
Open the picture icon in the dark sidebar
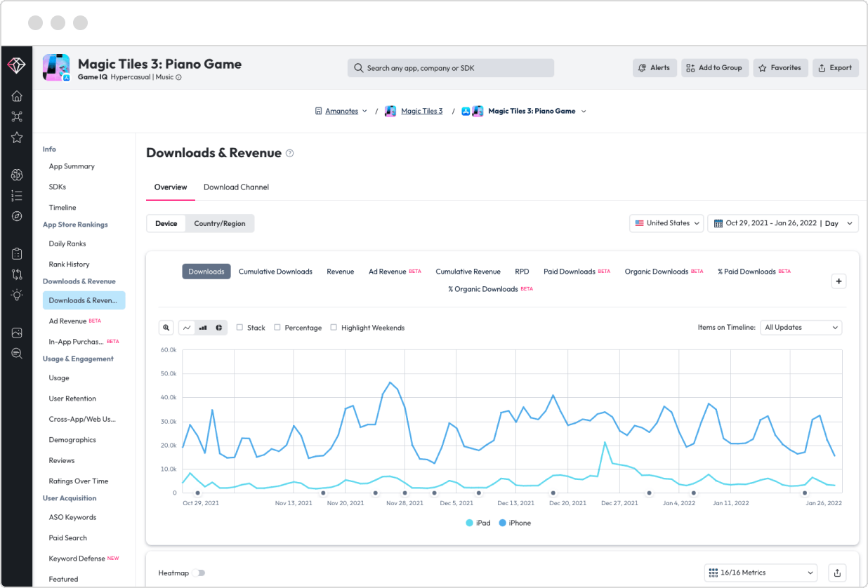(17, 333)
